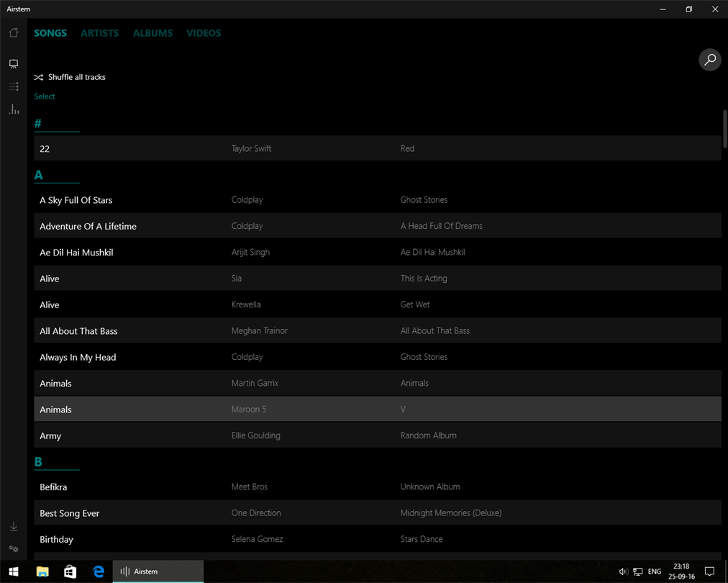Open the charts bar-graph sidebar icon

(14, 109)
